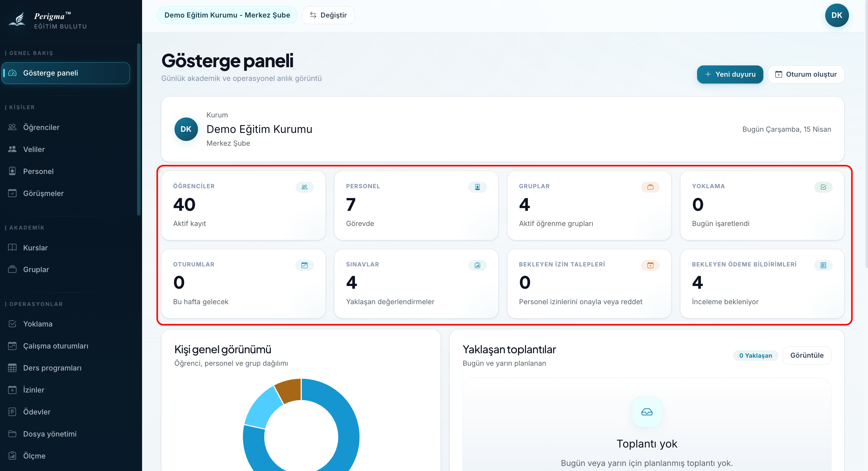Open the DK user avatar menu
868x471 pixels.
click(x=837, y=15)
